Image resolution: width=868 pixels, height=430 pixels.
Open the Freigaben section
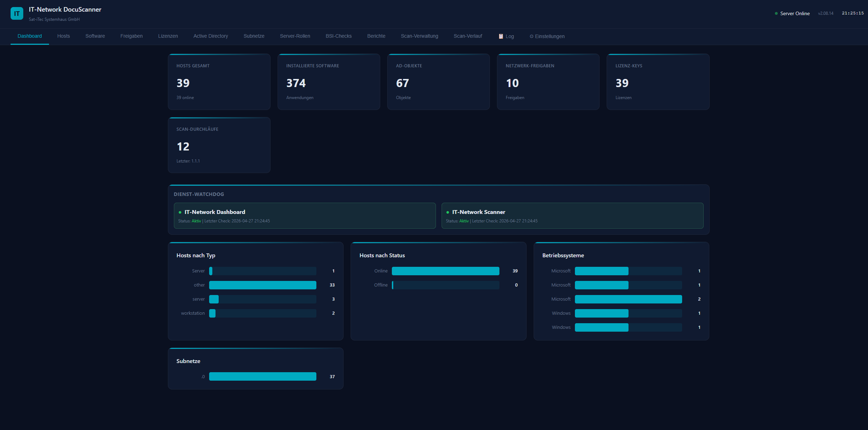(x=132, y=36)
